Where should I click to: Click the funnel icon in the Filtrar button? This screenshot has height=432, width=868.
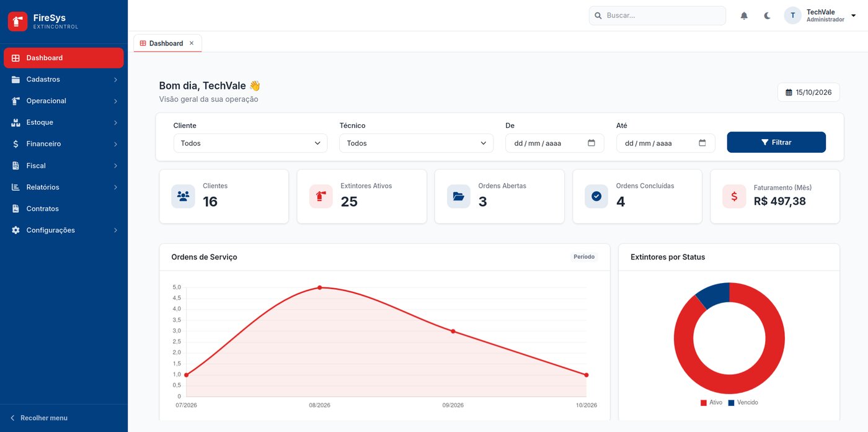765,142
